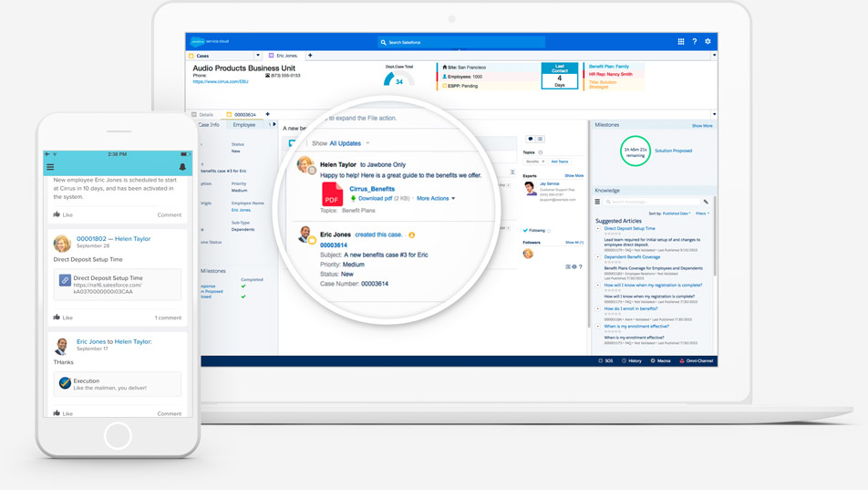Viewport: 868px width, 490px height.
Task: Open the More Actions dropdown
Action: 436,198
